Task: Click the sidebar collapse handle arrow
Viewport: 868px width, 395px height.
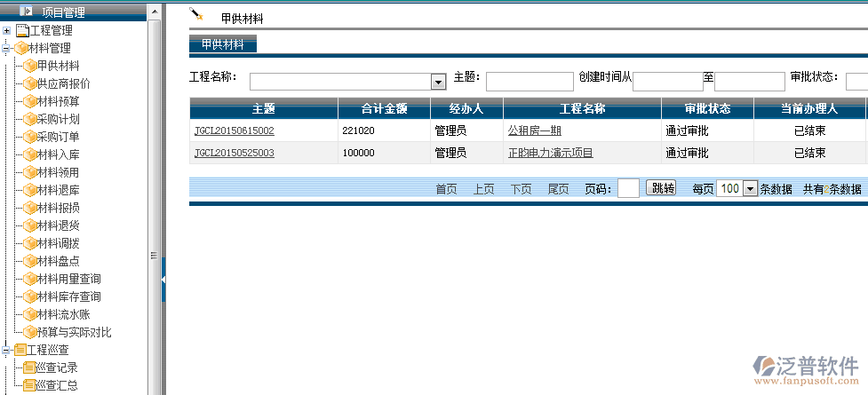Action: pyautogui.click(x=163, y=279)
